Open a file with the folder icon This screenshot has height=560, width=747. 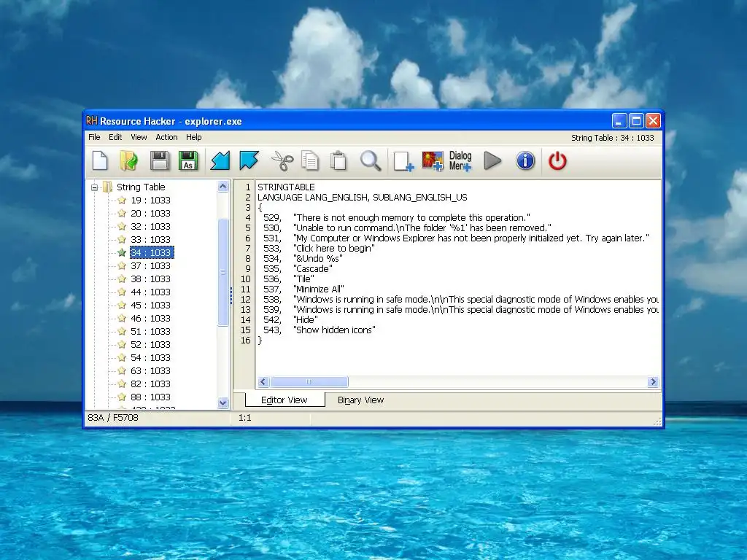coord(128,160)
